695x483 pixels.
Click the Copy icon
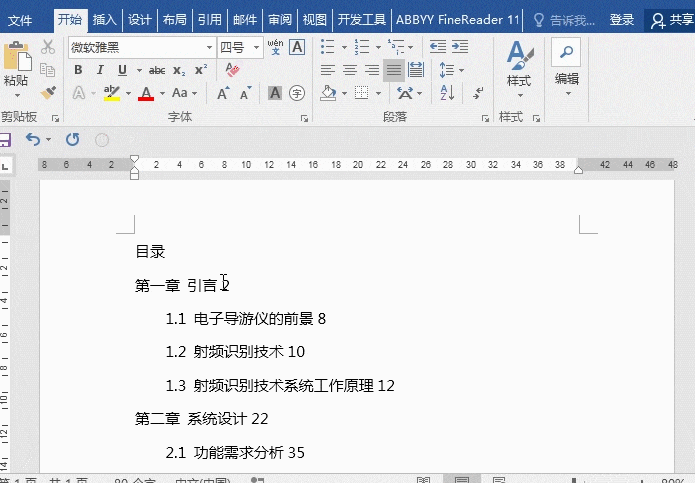click(47, 70)
